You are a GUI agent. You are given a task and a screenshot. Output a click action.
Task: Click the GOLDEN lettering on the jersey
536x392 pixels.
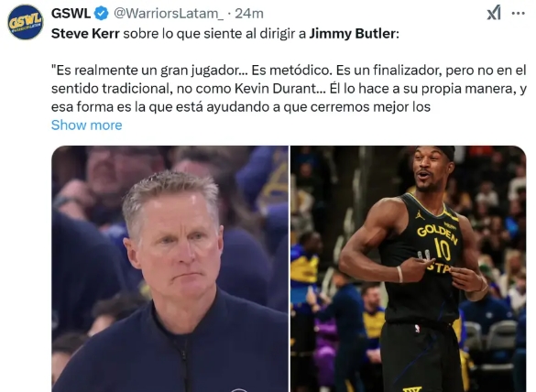(x=437, y=234)
